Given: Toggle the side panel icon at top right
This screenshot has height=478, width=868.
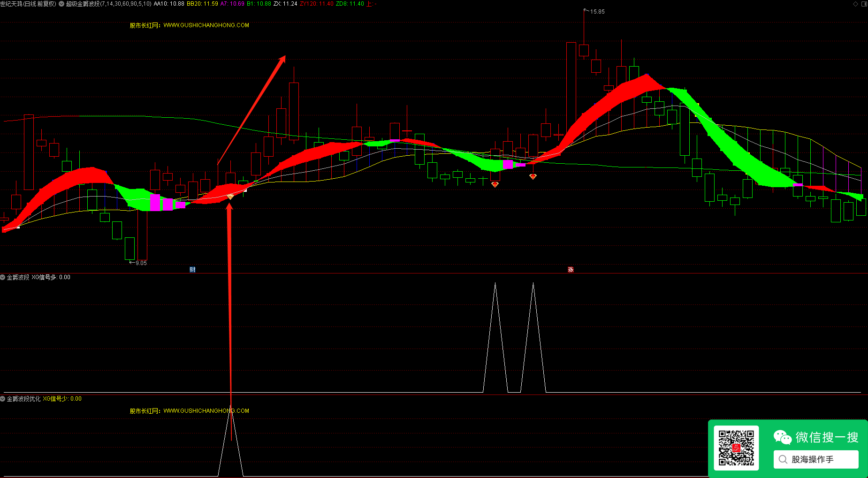Looking at the screenshot, I should point(864,4).
